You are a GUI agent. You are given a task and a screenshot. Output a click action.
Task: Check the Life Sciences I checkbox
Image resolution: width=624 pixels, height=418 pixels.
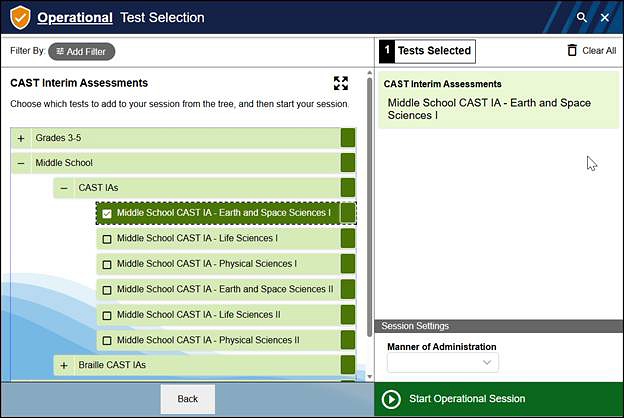pyautogui.click(x=107, y=239)
